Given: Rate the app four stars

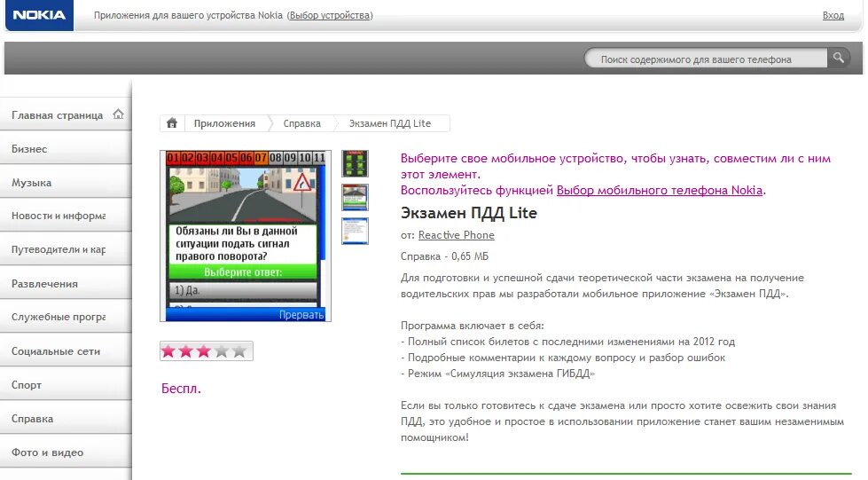Looking at the screenshot, I should (222, 350).
